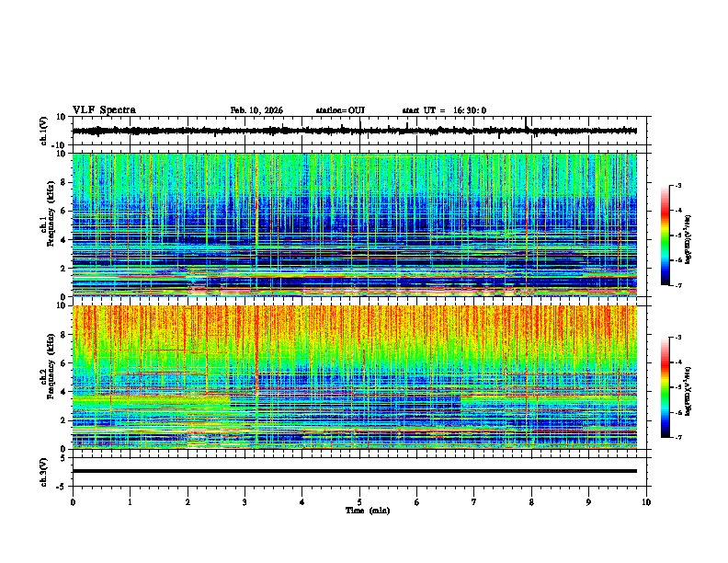Select the log(PSD) label beside ch.2 colorbar
This screenshot has height=563, width=728.
click(x=688, y=392)
